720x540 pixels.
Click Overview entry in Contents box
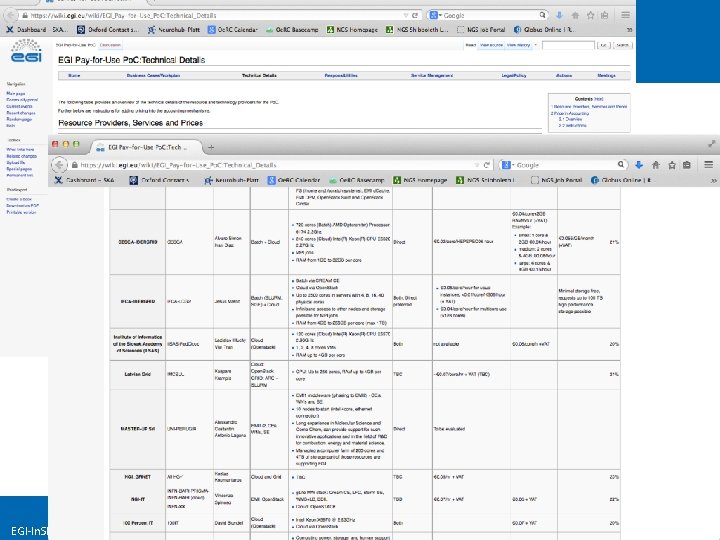coord(574,119)
